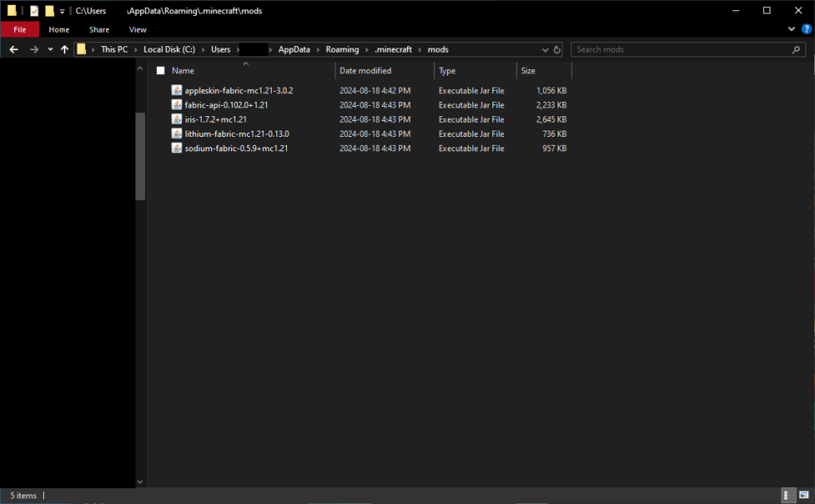Open File Explorer Help
815x504 pixels.
(x=806, y=29)
